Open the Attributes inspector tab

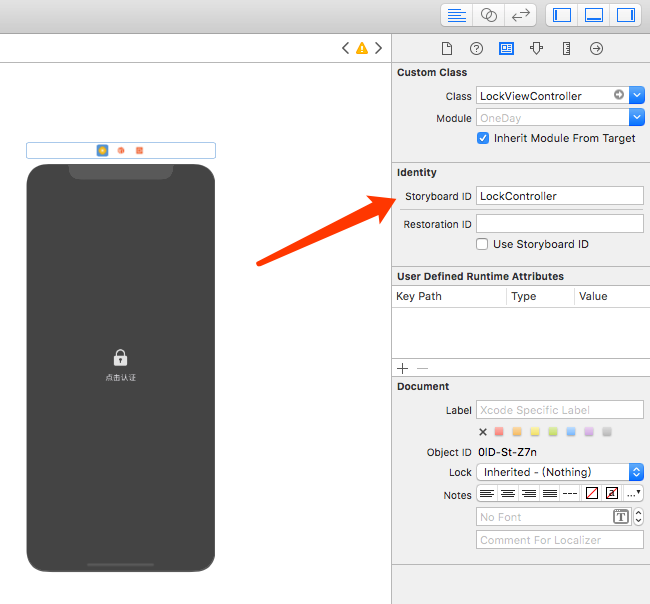(536, 49)
